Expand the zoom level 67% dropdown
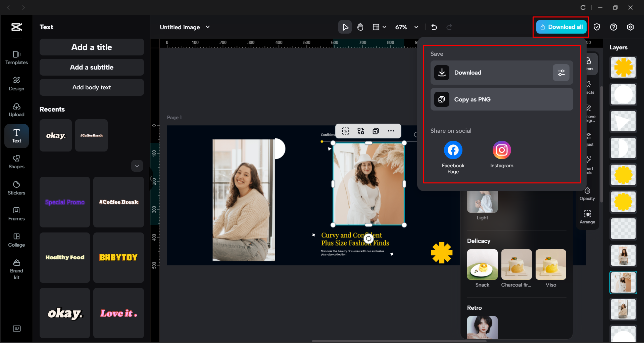The image size is (644, 343). coord(416,27)
